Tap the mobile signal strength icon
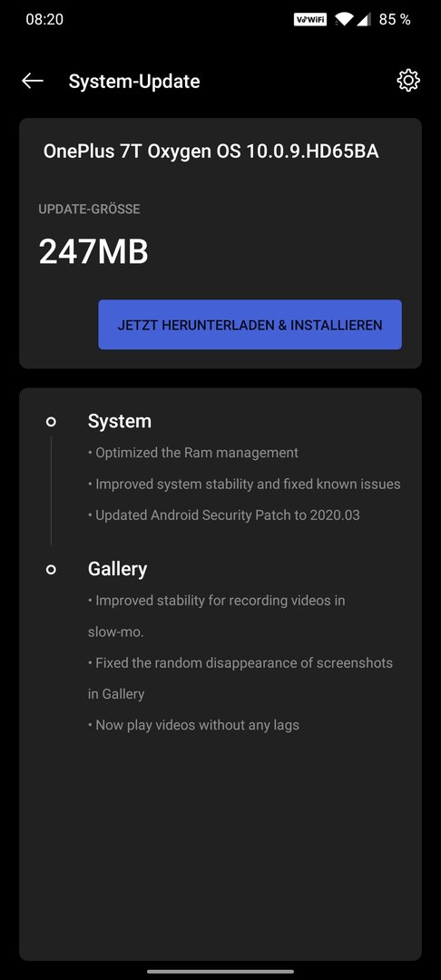Image resolution: width=441 pixels, height=980 pixels. [x=364, y=19]
